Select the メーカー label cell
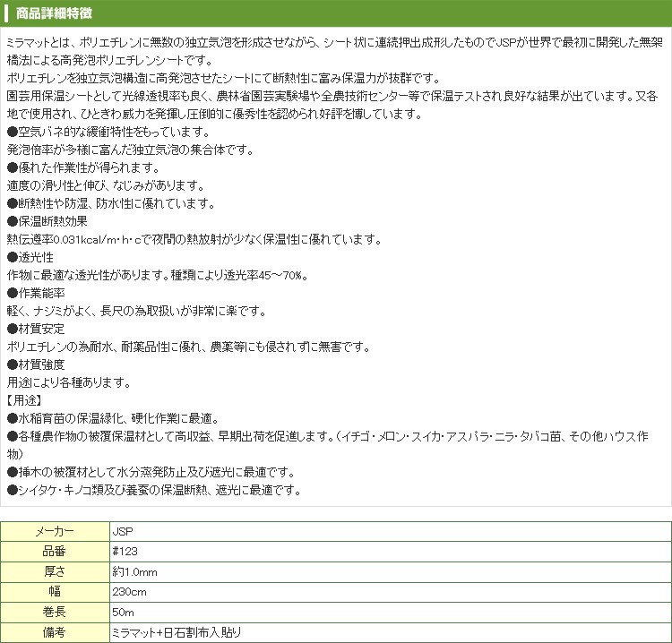672x643 pixels. [x=55, y=531]
